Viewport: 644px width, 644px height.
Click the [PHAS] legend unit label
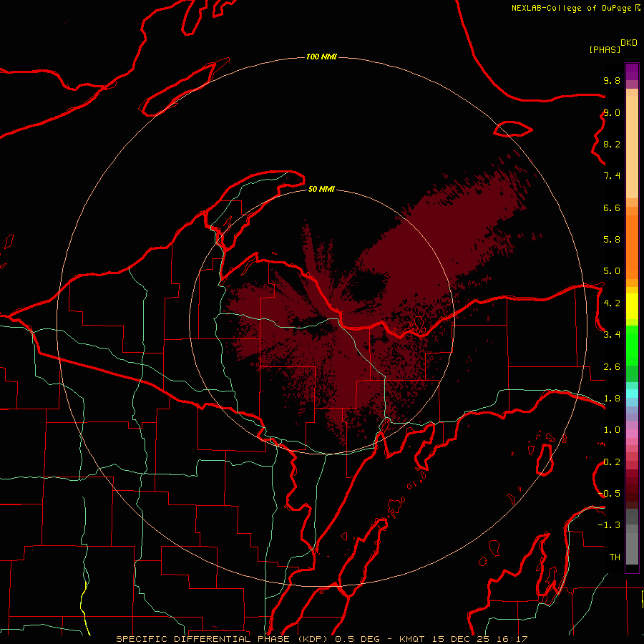point(605,49)
